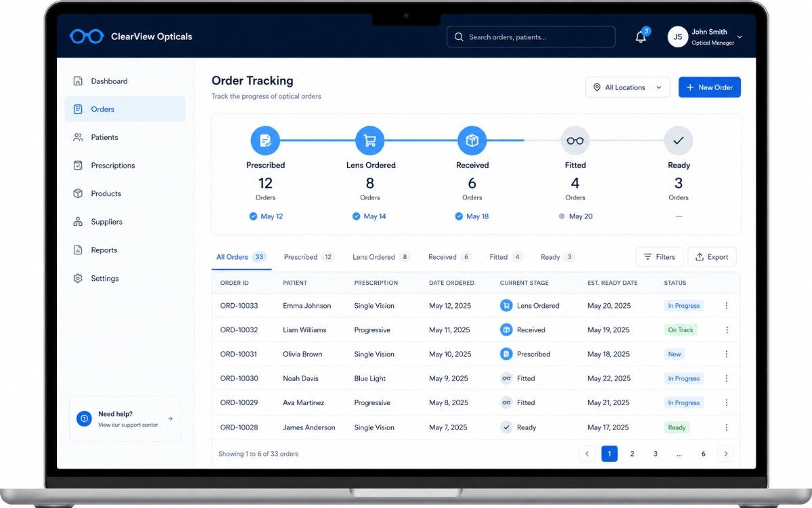812x508 pixels.
Task: Open Products in the sidebar
Action: coord(125,193)
